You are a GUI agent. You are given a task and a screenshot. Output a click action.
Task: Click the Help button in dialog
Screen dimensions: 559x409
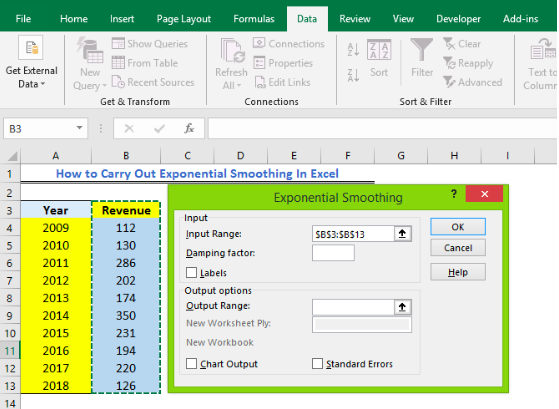point(458,272)
